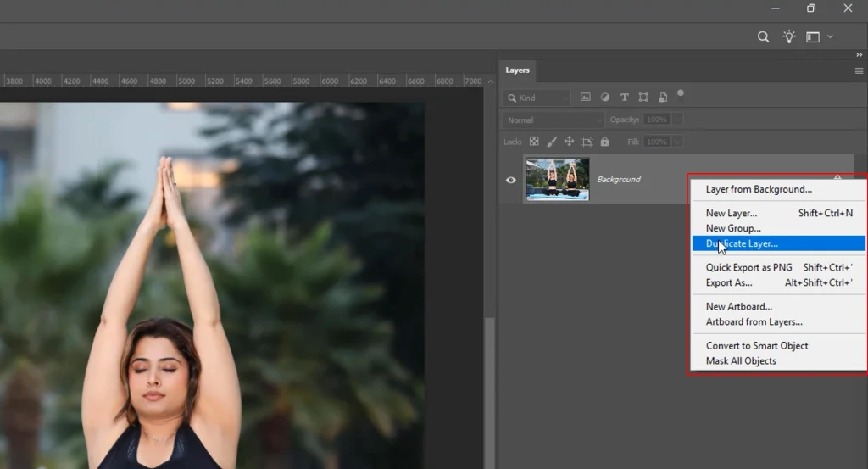Close the Photoshop window

848,8
